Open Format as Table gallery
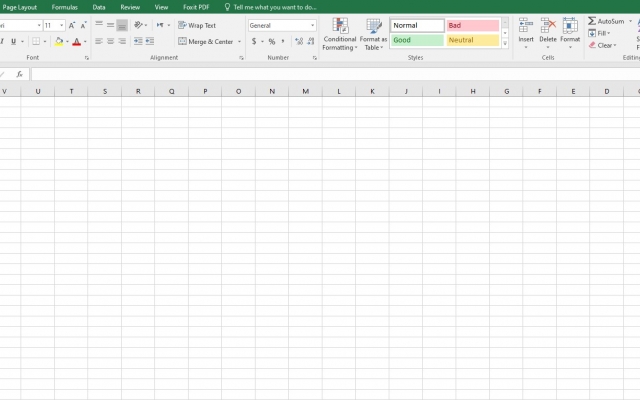Image resolution: width=640 pixels, height=400 pixels. click(x=373, y=34)
